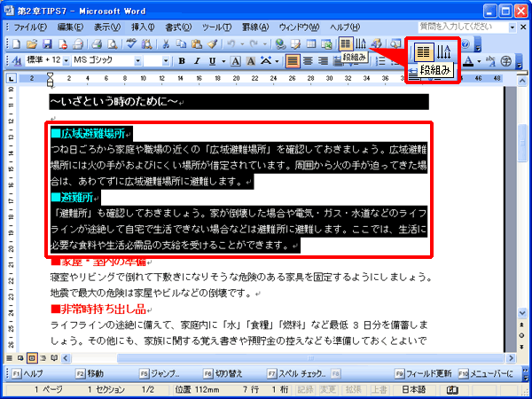The image size is (532, 399).
Task: Copy the selection to clipboard
Action: pyautogui.click(x=182, y=44)
